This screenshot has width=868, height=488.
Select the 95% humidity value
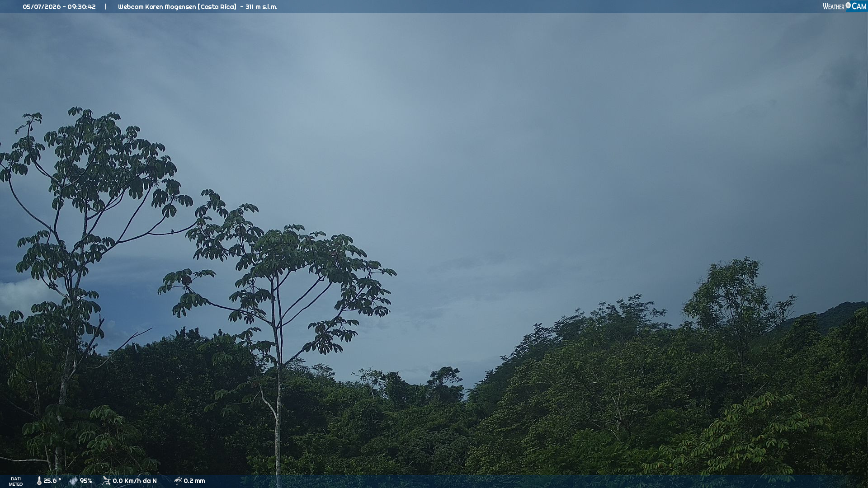pyautogui.click(x=86, y=481)
